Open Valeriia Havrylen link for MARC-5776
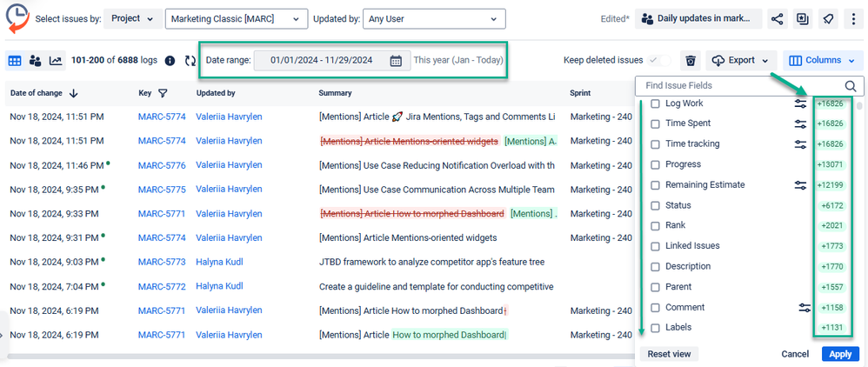The image size is (868, 367). click(229, 165)
